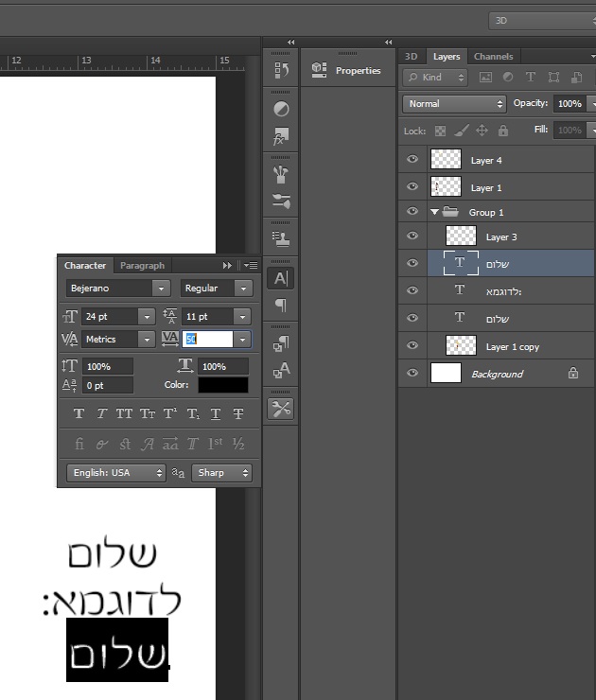
Task: Switch to the Channels tab
Action: (x=493, y=57)
